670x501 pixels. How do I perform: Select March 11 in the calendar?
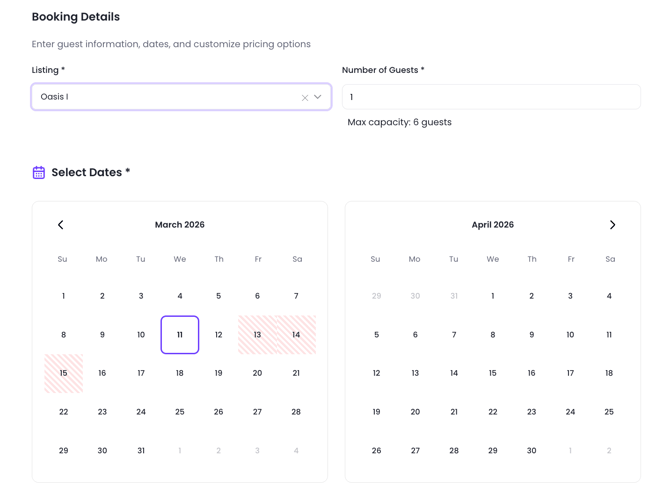pos(180,335)
